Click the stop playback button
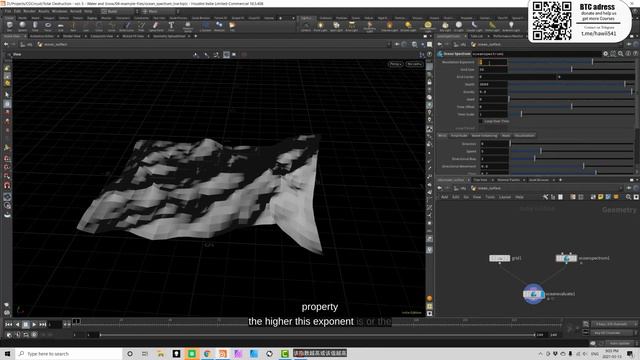This screenshot has width=640, height=360. tap(25, 324)
